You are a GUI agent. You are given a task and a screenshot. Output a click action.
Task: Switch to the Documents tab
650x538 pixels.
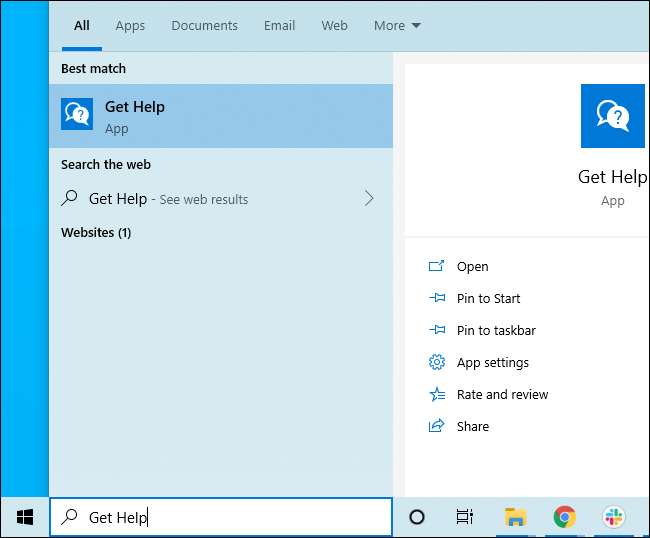click(x=204, y=26)
